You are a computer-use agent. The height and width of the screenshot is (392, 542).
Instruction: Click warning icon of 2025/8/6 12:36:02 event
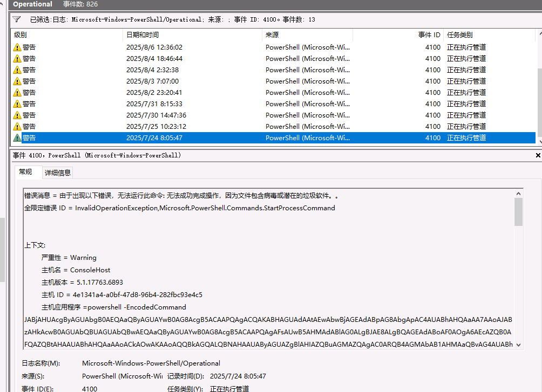[x=17, y=47]
